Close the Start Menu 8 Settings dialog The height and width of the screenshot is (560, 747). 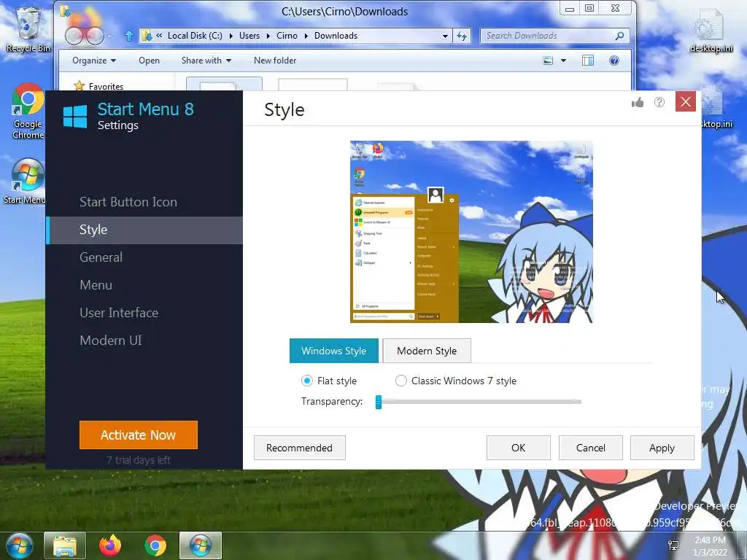686,101
